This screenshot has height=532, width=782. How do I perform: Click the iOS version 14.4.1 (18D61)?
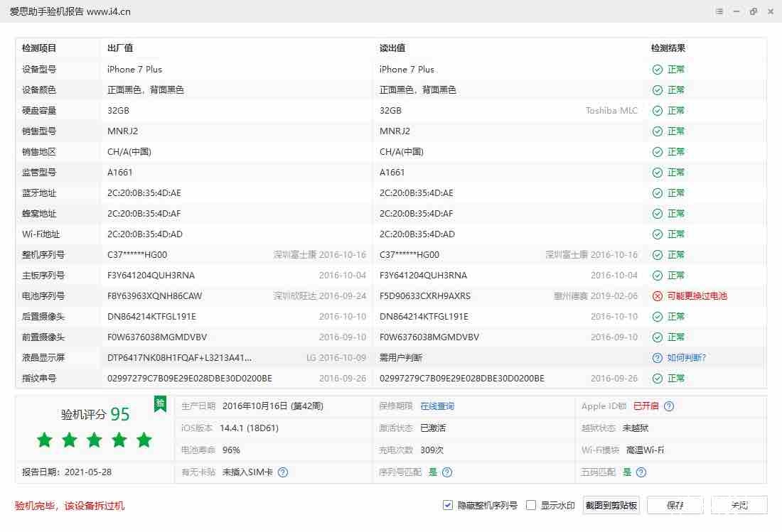click(249, 428)
